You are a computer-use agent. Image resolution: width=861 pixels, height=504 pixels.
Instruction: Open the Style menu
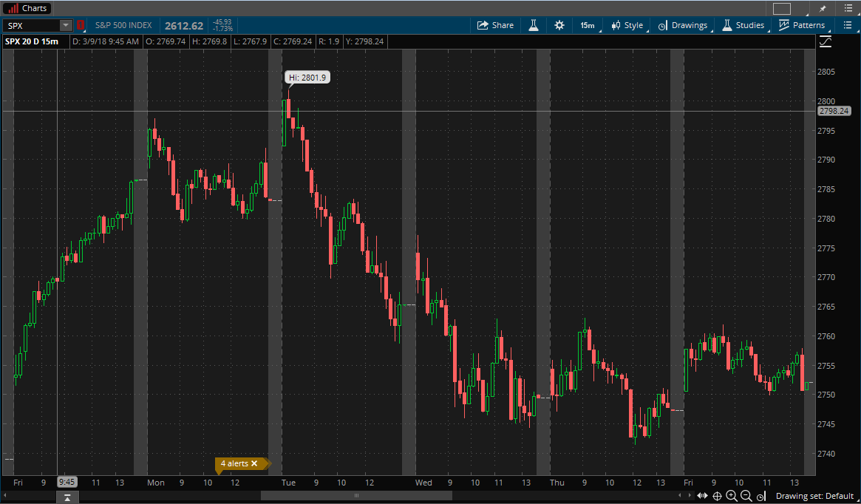[627, 24]
